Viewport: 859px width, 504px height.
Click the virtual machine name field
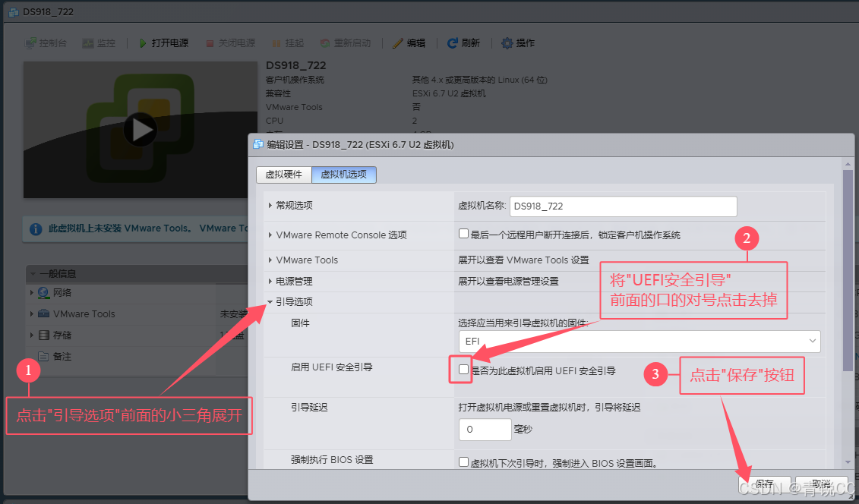click(x=624, y=206)
